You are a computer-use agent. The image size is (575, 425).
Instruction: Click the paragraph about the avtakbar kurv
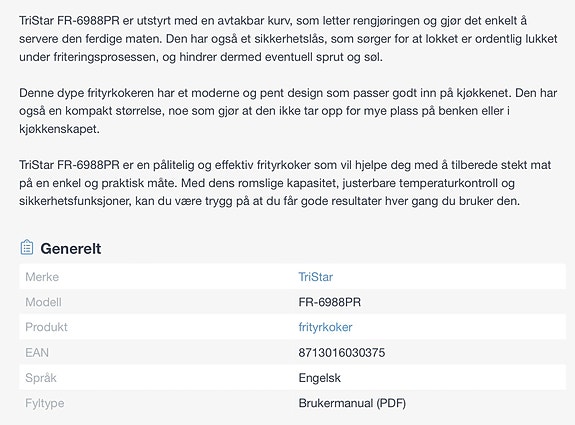tap(288, 39)
